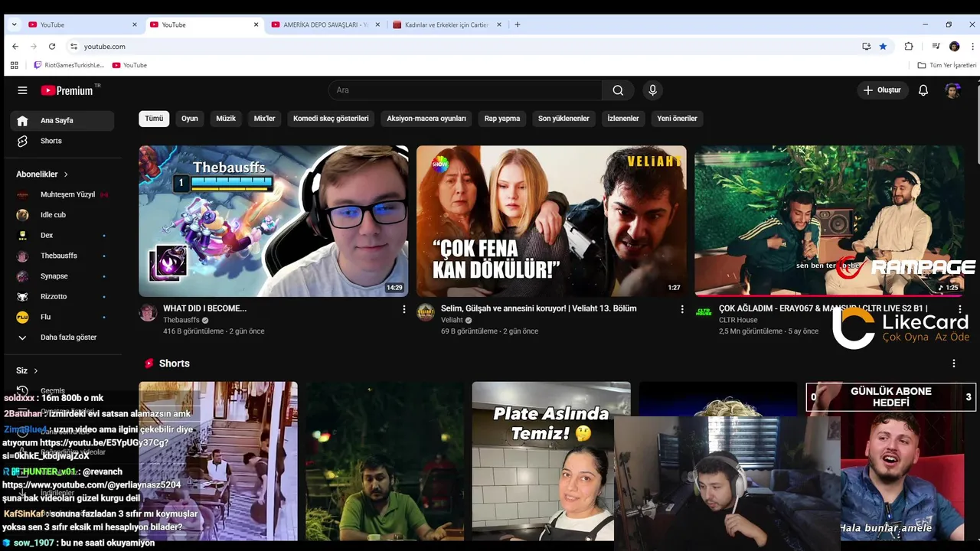
Task: Select the Son yüklenenler filter chip
Action: click(563, 119)
